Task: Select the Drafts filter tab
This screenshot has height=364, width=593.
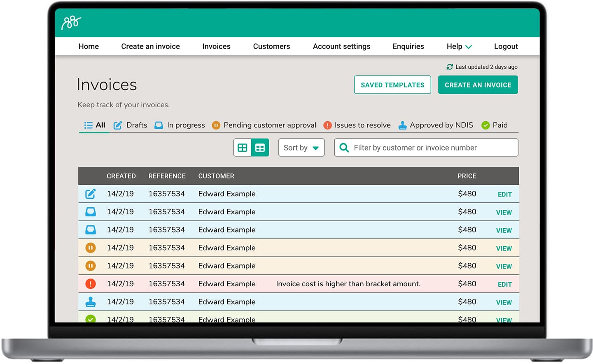Action: (131, 125)
